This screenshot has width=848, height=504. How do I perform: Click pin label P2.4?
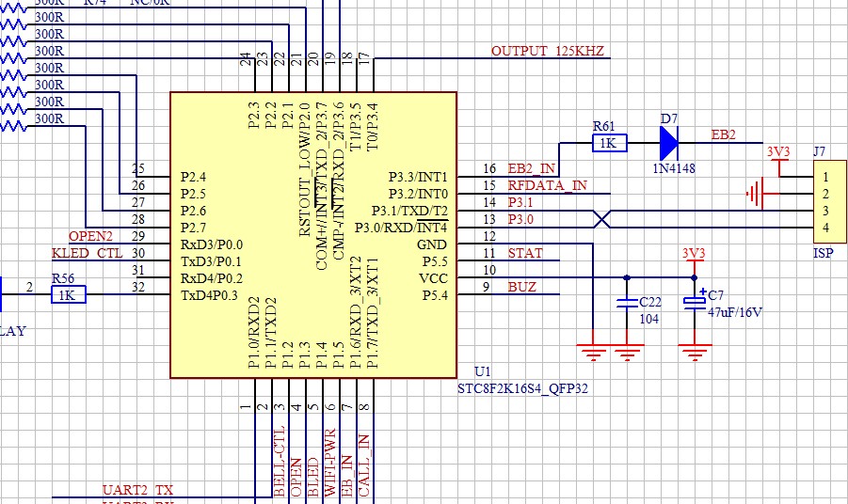[x=193, y=177]
